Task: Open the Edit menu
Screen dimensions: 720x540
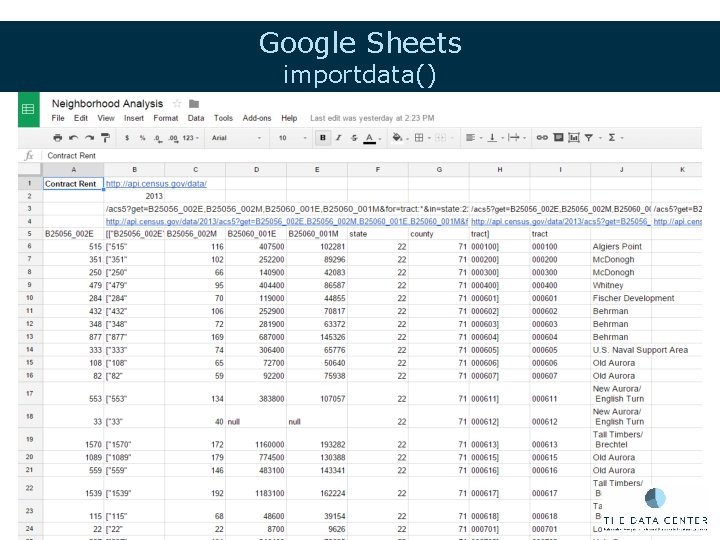Action: click(81, 118)
